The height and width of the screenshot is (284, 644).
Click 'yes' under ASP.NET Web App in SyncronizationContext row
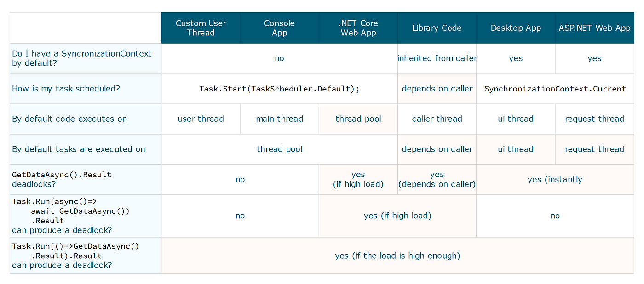click(594, 58)
